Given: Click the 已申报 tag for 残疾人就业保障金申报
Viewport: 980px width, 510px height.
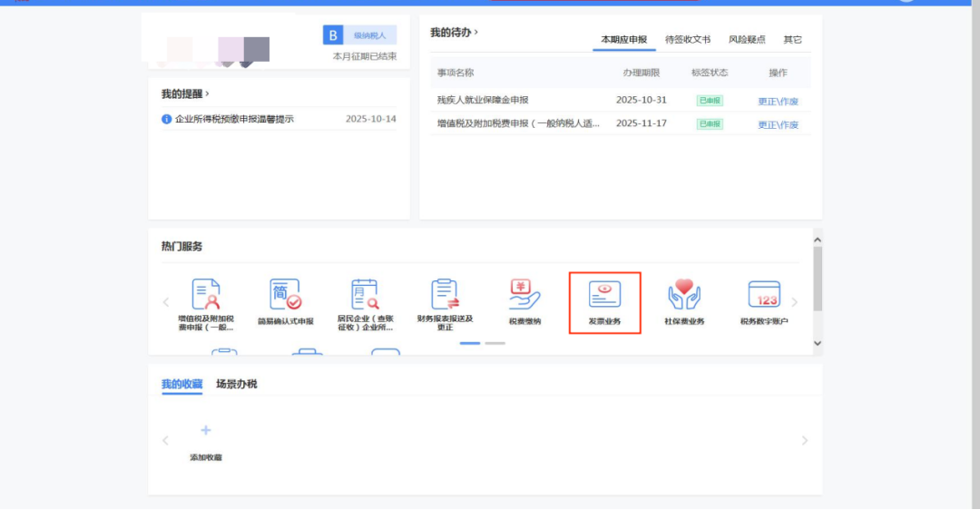Looking at the screenshot, I should (x=710, y=101).
